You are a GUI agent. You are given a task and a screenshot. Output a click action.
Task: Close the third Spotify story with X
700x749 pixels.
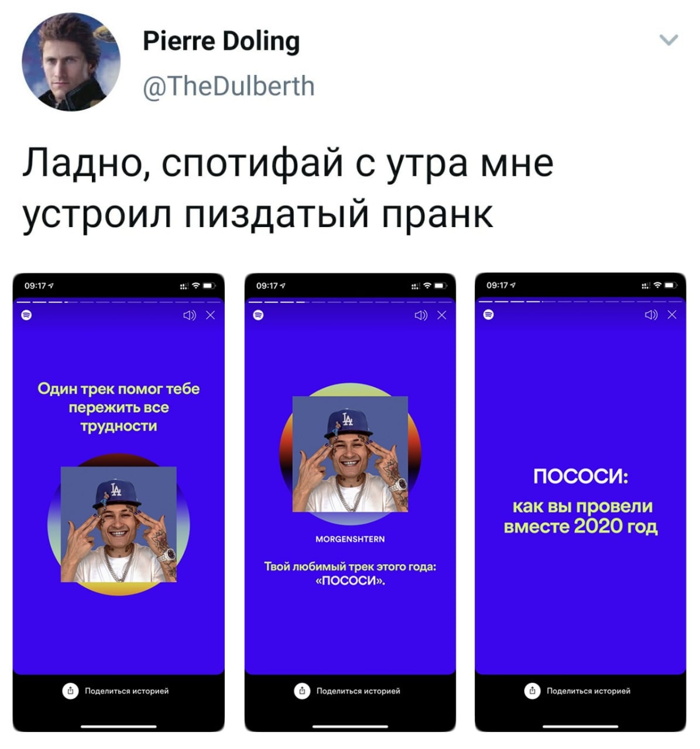pyautogui.click(x=672, y=315)
